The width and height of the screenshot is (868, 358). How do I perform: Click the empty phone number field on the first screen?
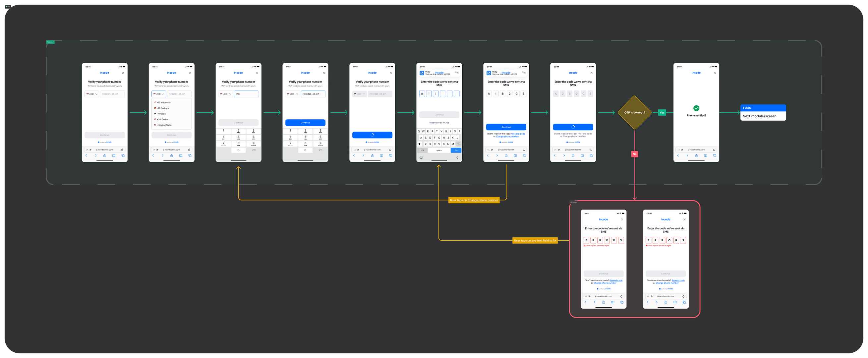[112, 94]
